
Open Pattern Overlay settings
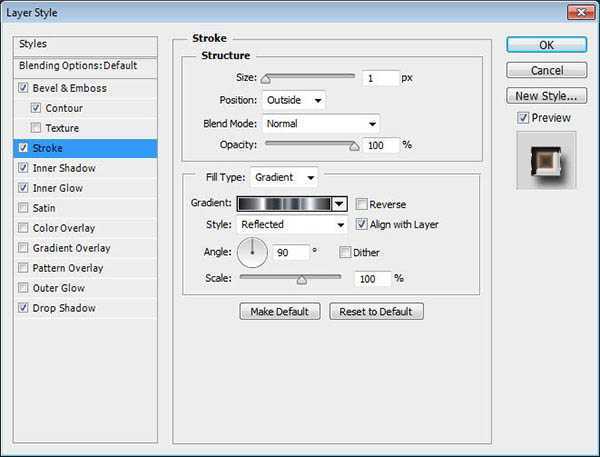[68, 268]
